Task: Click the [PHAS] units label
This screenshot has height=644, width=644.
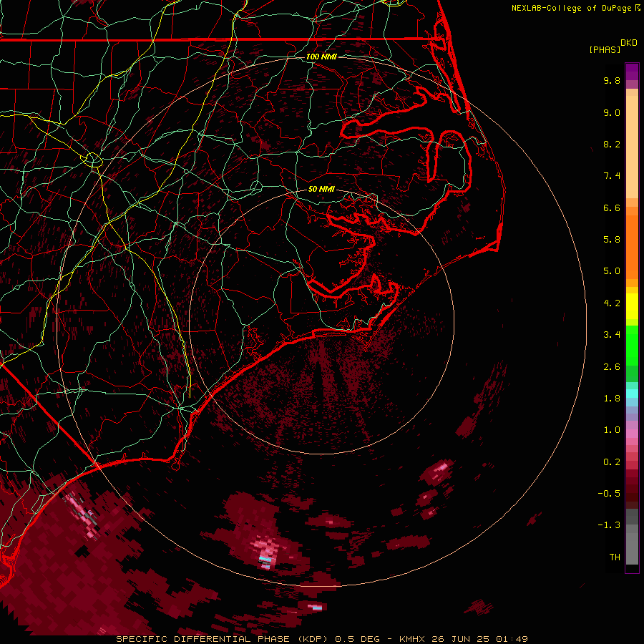Action: click(605, 49)
